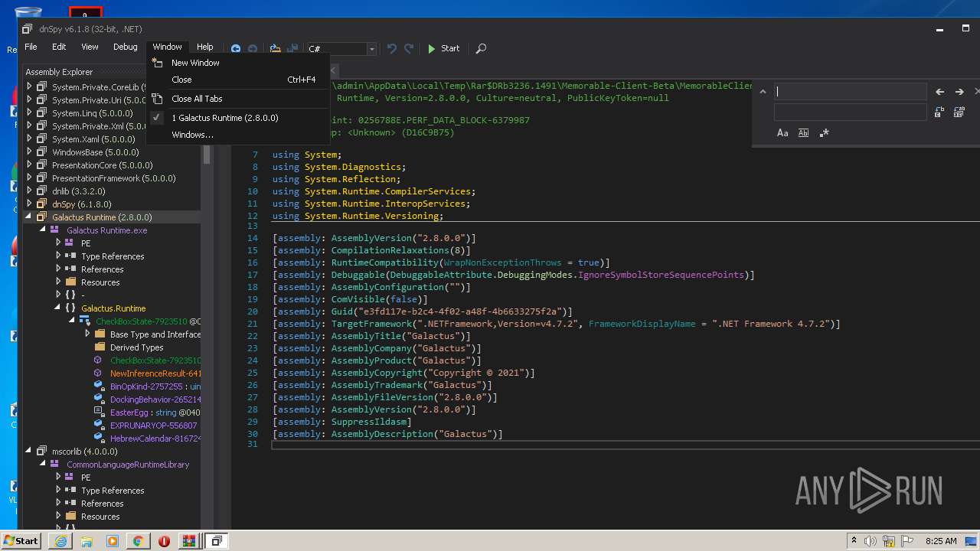The height and width of the screenshot is (551, 980).
Task: Click the Undo toolbar icon
Action: point(392,48)
